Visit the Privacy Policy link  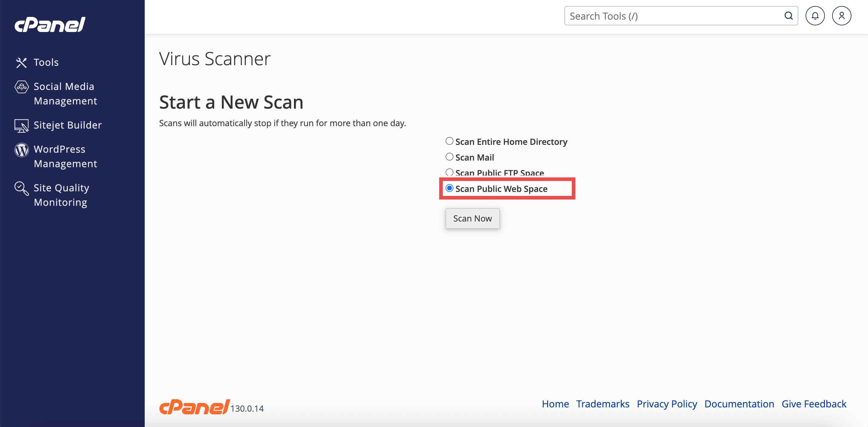point(667,404)
